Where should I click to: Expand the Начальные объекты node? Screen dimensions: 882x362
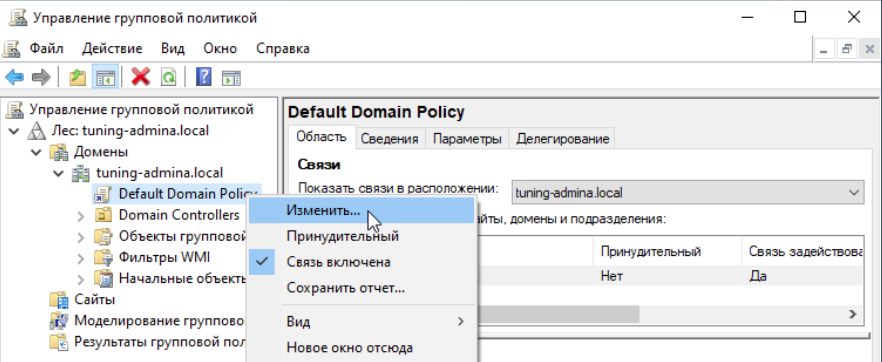click(81, 279)
